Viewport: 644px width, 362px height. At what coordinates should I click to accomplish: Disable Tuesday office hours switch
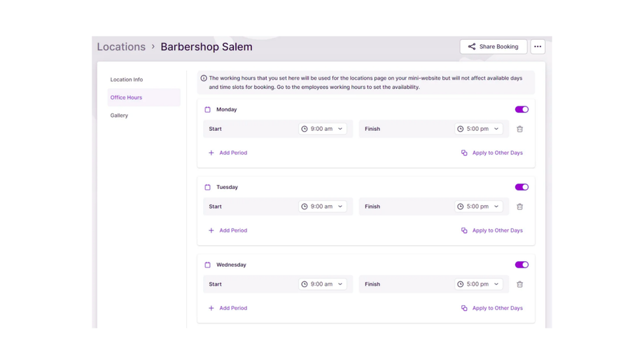tap(521, 188)
